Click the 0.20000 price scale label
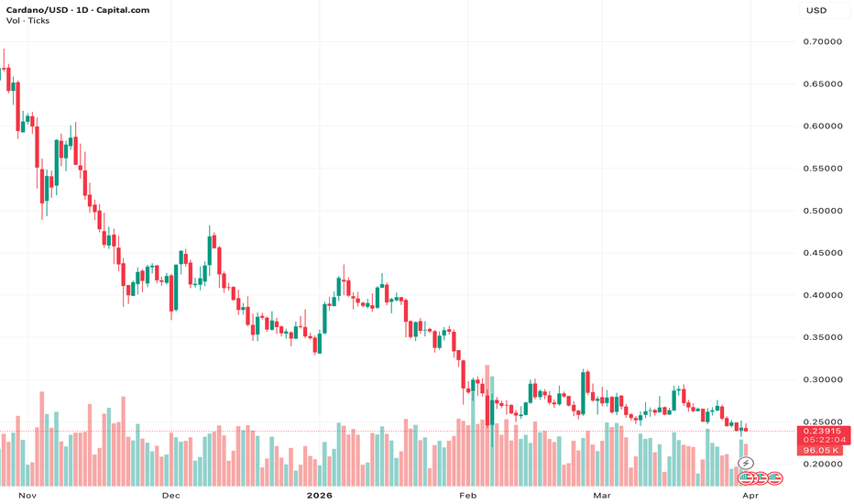 point(821,465)
